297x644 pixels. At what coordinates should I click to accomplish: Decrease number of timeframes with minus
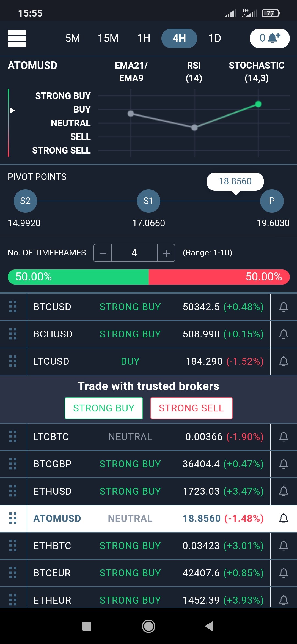tap(103, 253)
